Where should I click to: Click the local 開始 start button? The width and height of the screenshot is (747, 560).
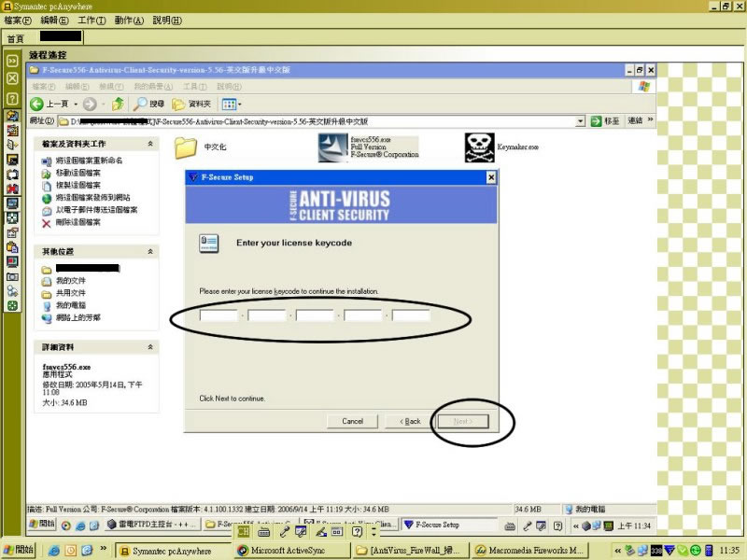click(18, 550)
